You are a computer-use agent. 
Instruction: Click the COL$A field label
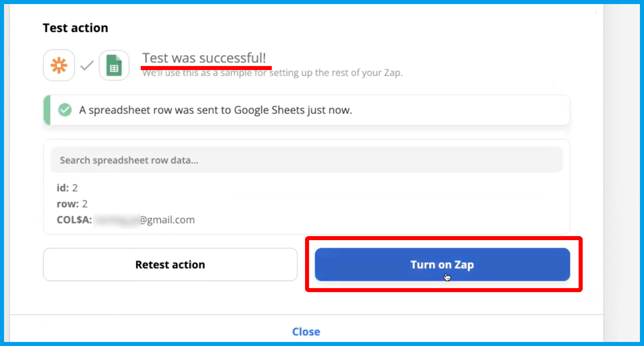[74, 220]
